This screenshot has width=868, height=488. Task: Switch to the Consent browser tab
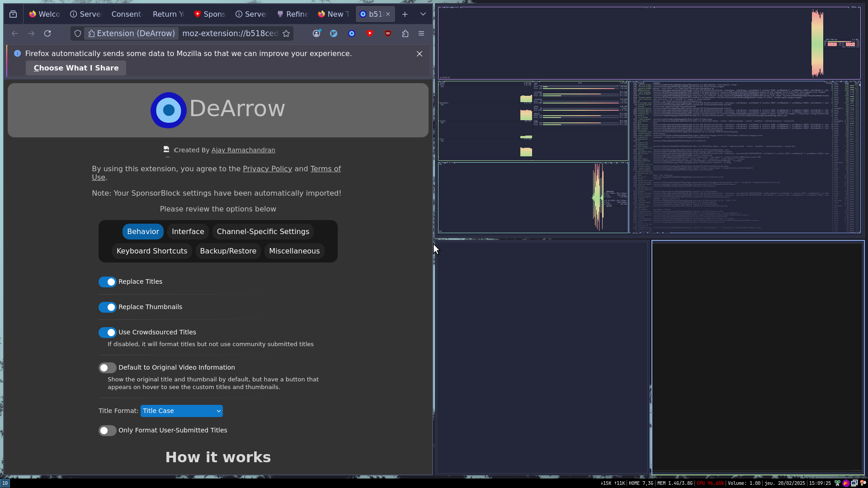pos(127,14)
